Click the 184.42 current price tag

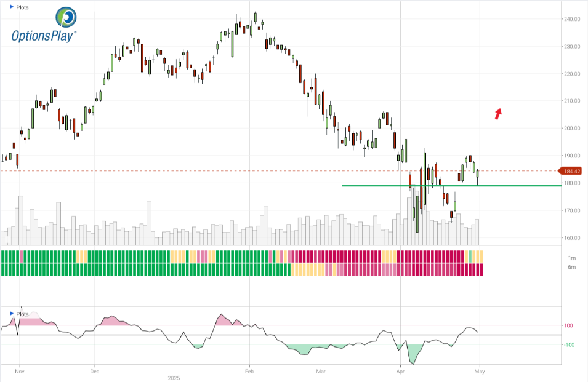click(x=570, y=171)
